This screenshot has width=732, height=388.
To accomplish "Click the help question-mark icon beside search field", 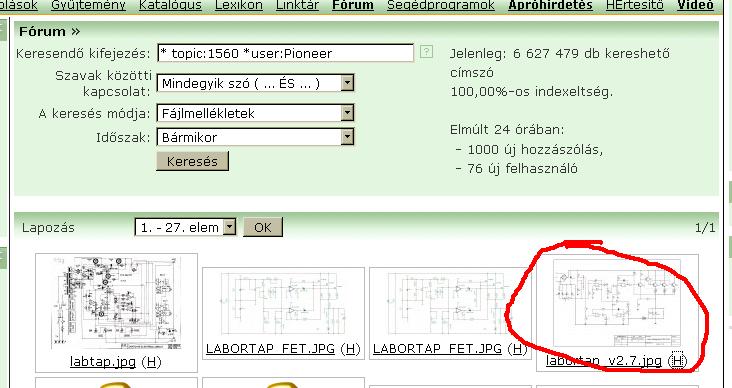I will point(426,51).
